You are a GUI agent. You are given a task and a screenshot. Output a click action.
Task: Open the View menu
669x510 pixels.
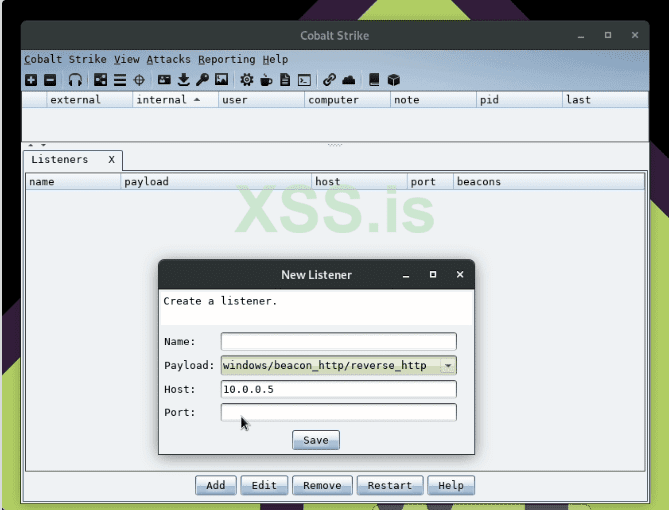click(127, 59)
